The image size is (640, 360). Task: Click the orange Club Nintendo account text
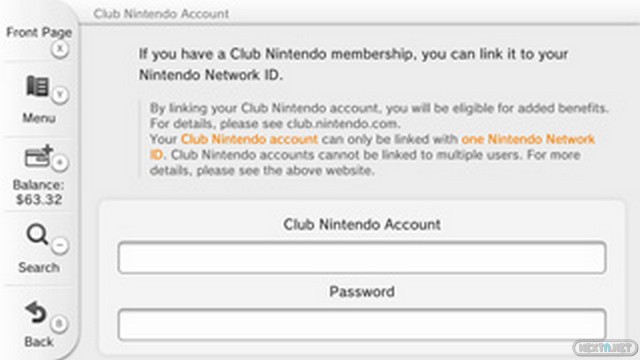click(x=249, y=139)
